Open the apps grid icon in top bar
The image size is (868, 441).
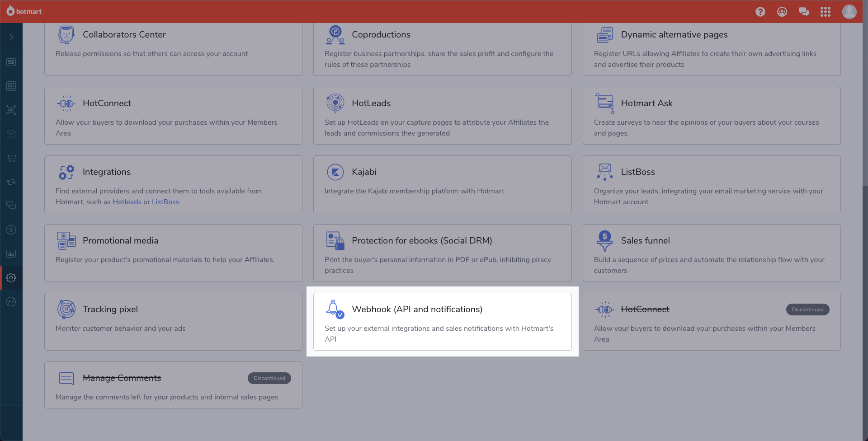point(826,12)
